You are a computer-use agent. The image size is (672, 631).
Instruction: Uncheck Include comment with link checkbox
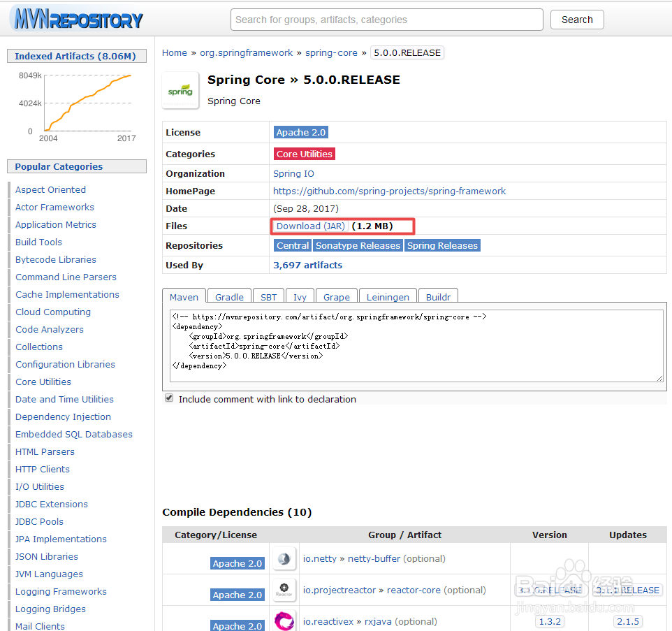pyautogui.click(x=169, y=398)
